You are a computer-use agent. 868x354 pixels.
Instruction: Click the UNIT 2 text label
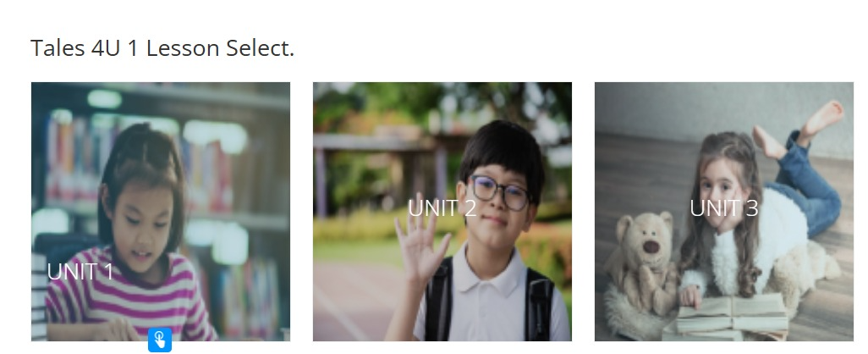[442, 208]
